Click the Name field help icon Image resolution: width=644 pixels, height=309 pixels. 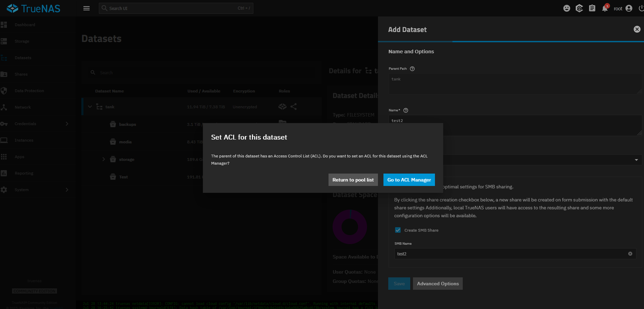(x=406, y=110)
